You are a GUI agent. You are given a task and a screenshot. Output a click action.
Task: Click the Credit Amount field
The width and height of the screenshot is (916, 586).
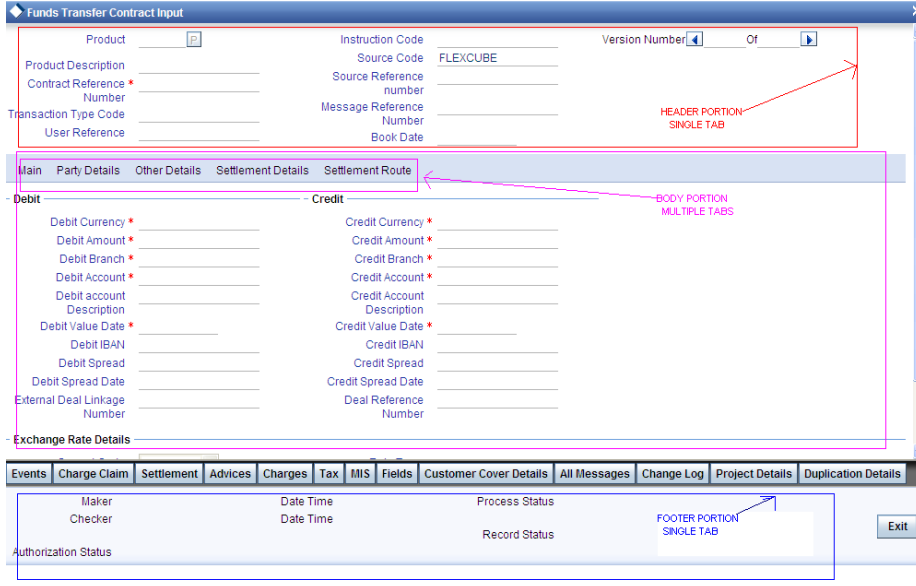498,241
